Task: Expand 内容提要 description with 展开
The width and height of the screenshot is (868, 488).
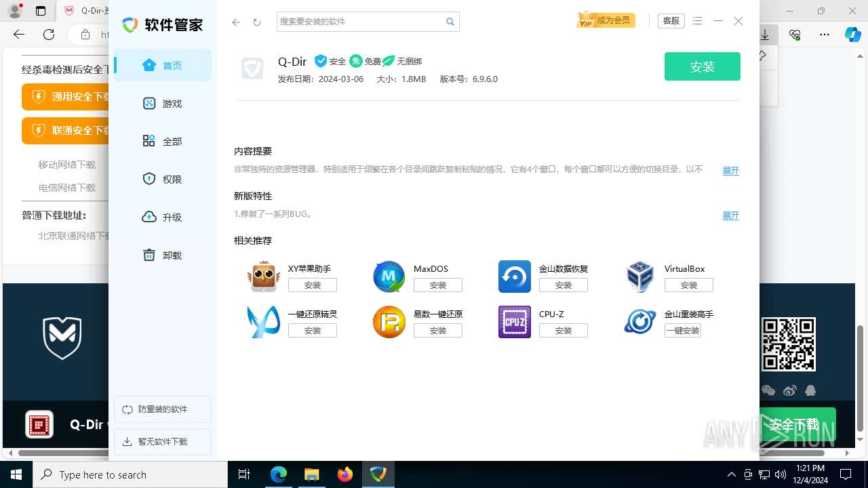Action: coord(731,171)
